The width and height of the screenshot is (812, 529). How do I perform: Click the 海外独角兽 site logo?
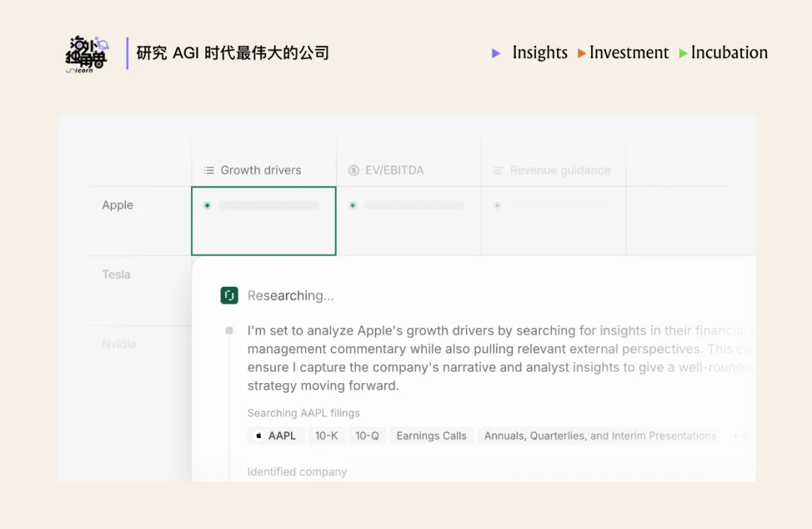pyautogui.click(x=85, y=54)
